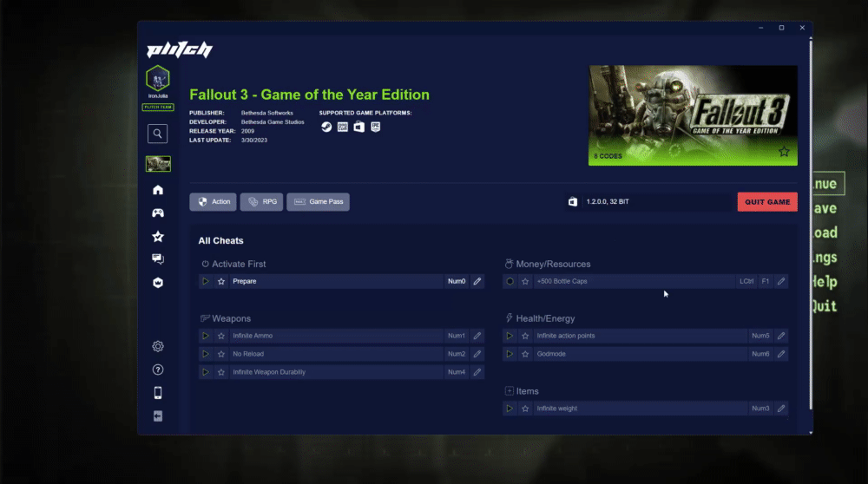The width and height of the screenshot is (868, 484).
Task: Toggle Infinite action points cheat
Action: (510, 336)
